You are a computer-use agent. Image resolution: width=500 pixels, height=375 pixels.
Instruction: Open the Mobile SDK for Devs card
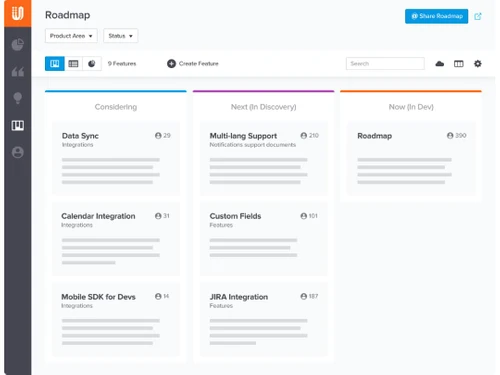[x=116, y=319]
